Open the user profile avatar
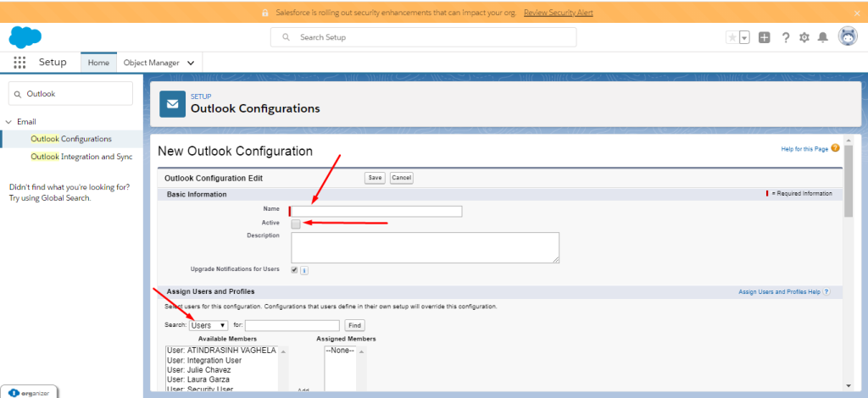Image resolution: width=868 pixels, height=398 pixels. (x=847, y=36)
